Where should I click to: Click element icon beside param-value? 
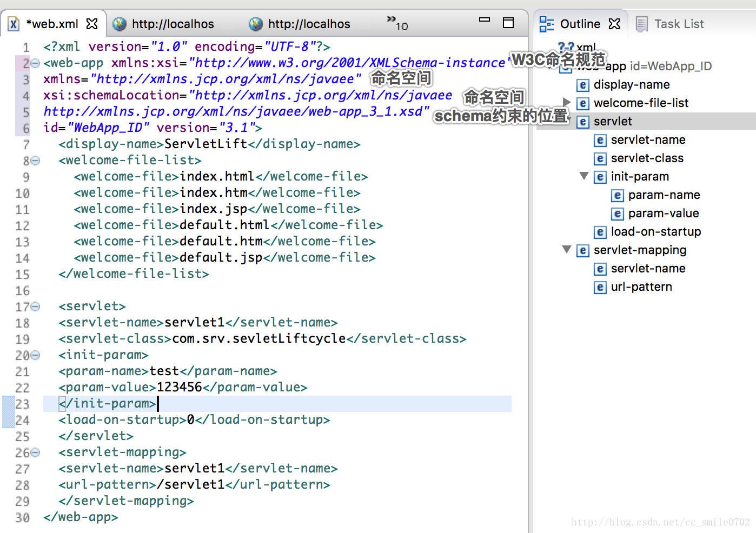617,214
